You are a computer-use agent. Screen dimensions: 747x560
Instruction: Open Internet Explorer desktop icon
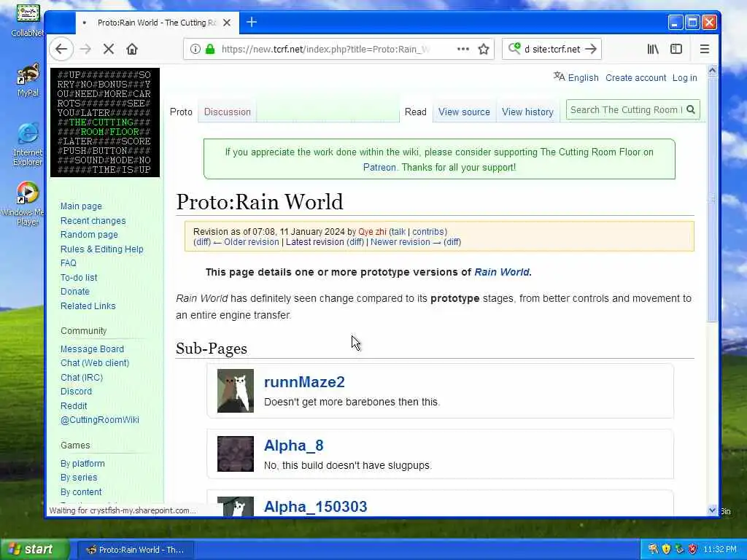coord(28,144)
